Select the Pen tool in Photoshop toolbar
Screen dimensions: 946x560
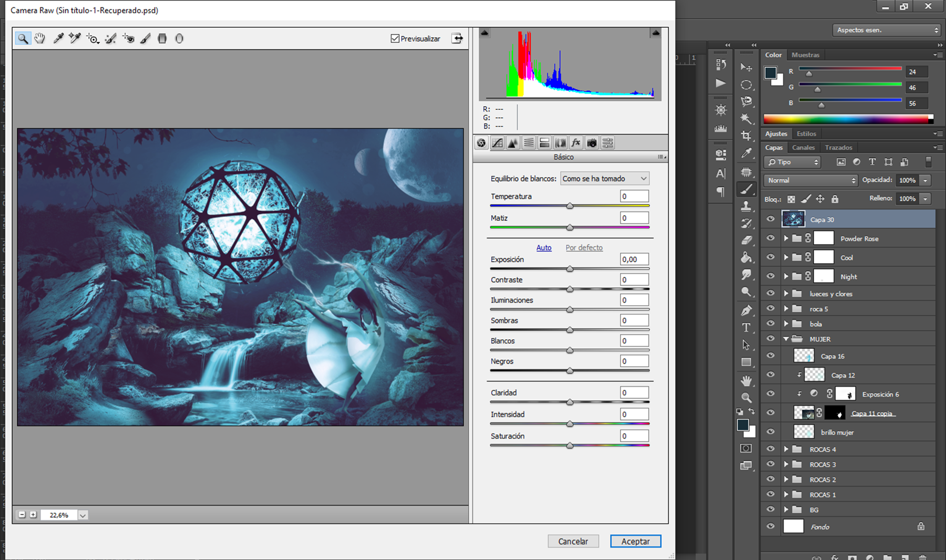pyautogui.click(x=746, y=310)
